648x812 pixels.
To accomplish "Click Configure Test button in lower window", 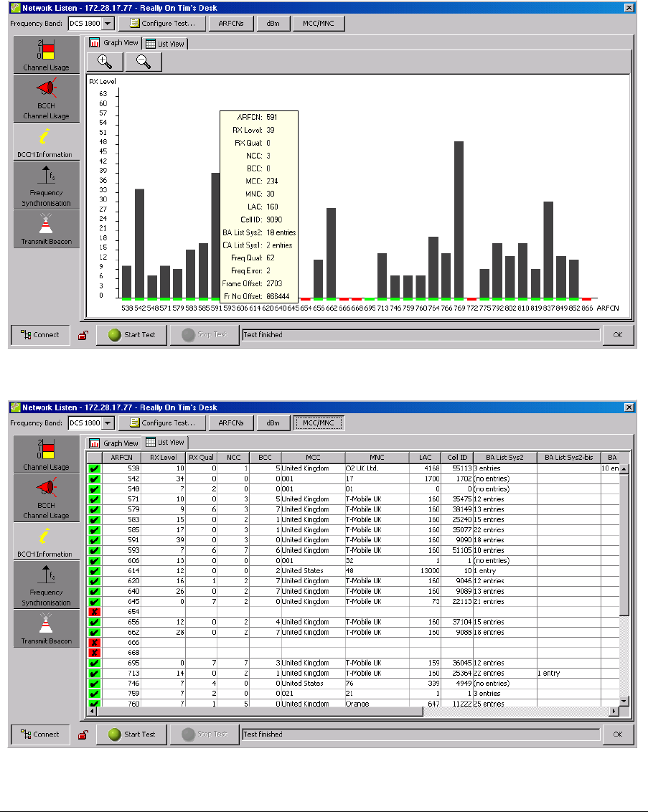I will click(162, 423).
